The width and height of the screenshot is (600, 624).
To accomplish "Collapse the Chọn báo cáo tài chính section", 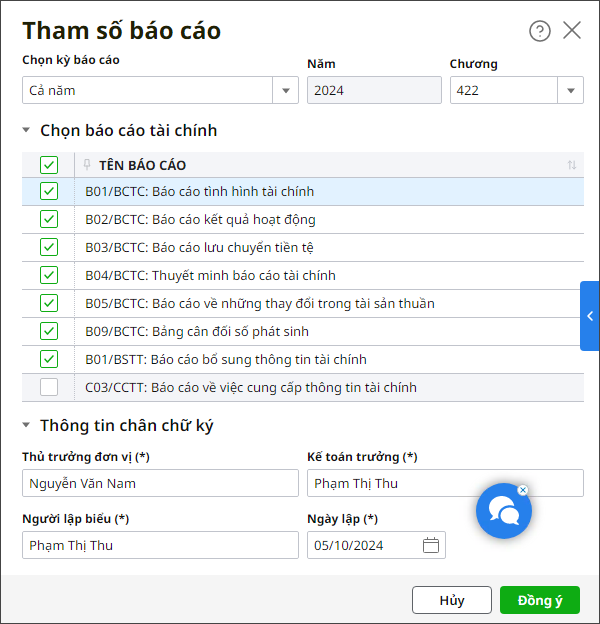I will (27, 130).
